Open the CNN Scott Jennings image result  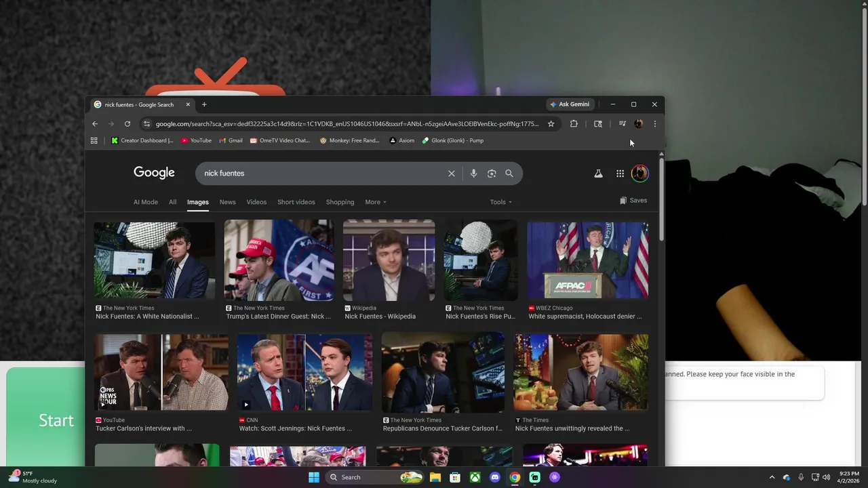(x=304, y=372)
